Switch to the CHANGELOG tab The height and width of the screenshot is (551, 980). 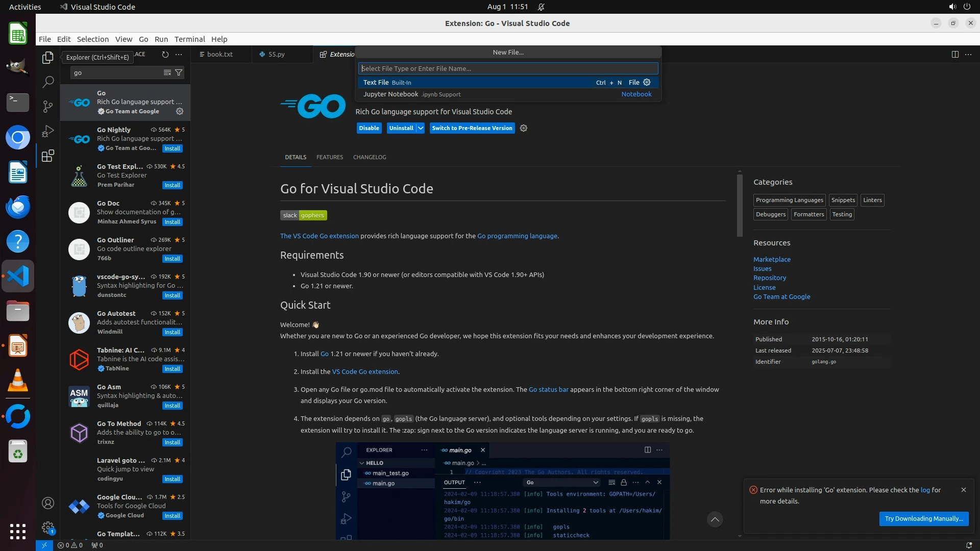(370, 157)
